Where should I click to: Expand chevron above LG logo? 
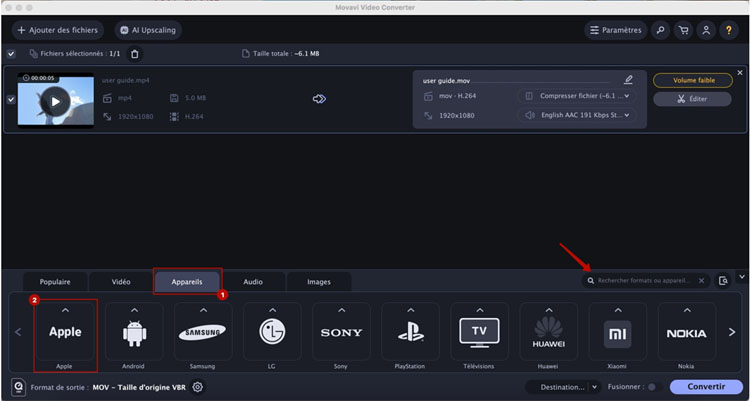click(272, 310)
